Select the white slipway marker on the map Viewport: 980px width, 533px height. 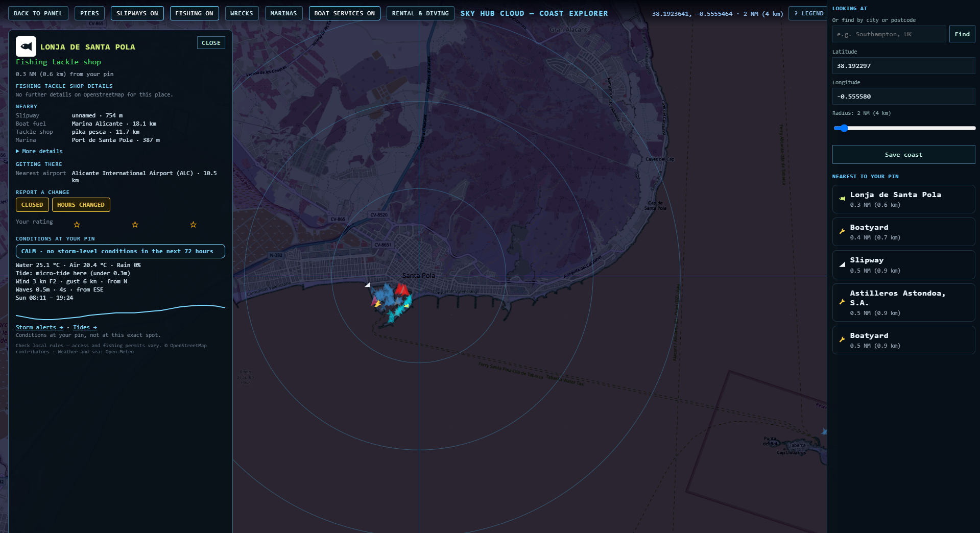point(367,285)
